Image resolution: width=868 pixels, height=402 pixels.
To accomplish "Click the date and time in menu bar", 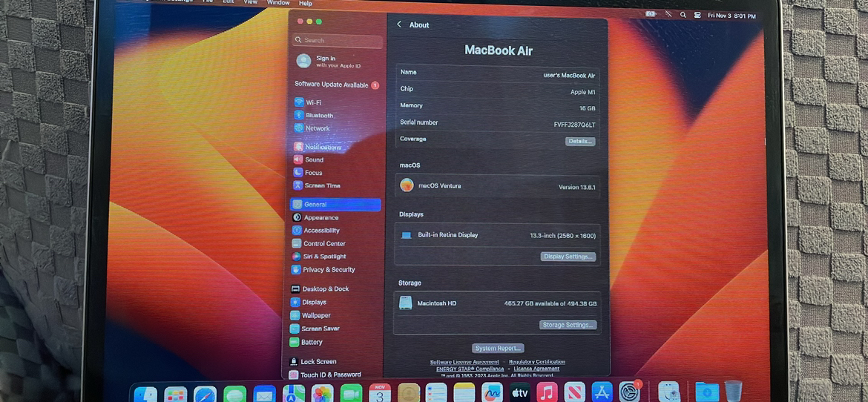I will tap(731, 16).
